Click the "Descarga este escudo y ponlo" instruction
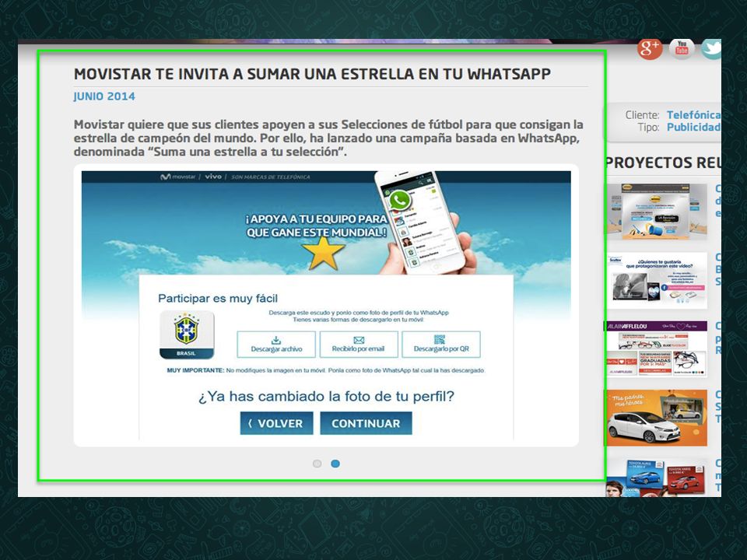The height and width of the screenshot is (560, 747). 358,317
